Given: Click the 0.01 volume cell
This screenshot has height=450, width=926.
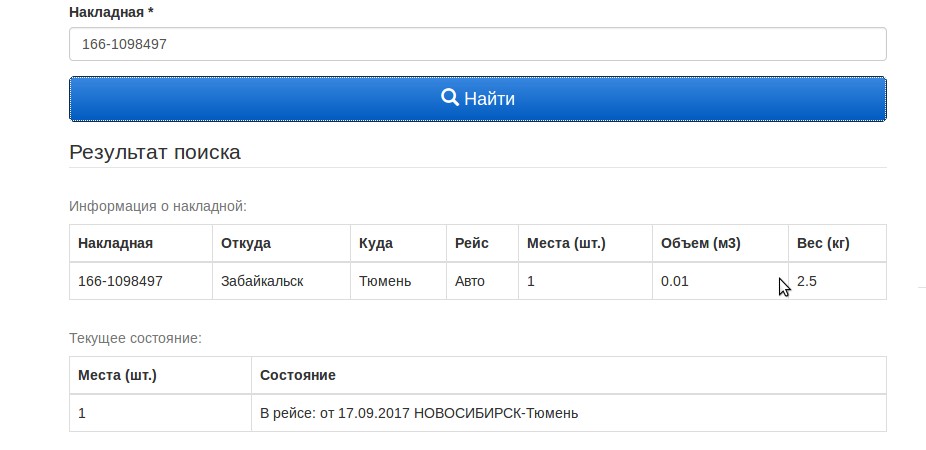Looking at the screenshot, I should tap(675, 281).
